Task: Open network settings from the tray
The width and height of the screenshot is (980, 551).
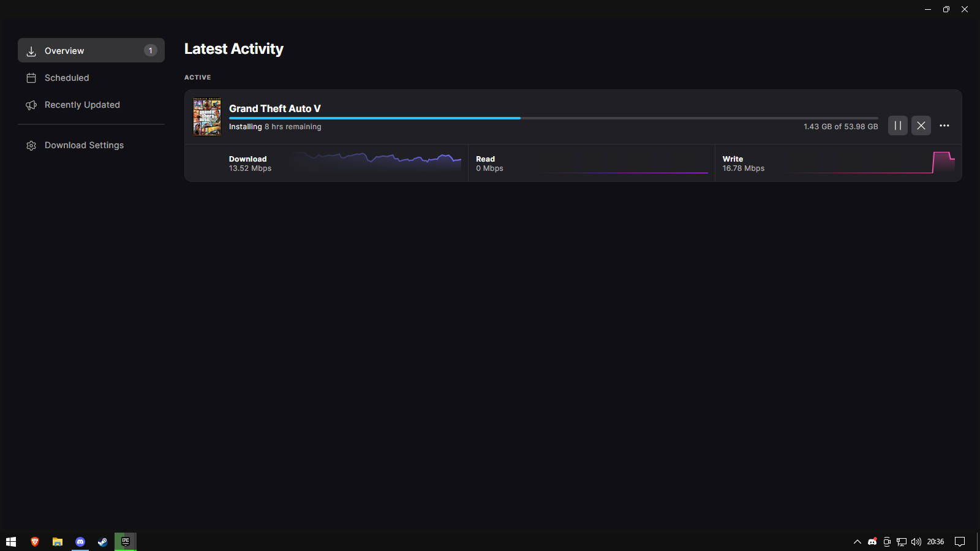Action: pyautogui.click(x=902, y=542)
